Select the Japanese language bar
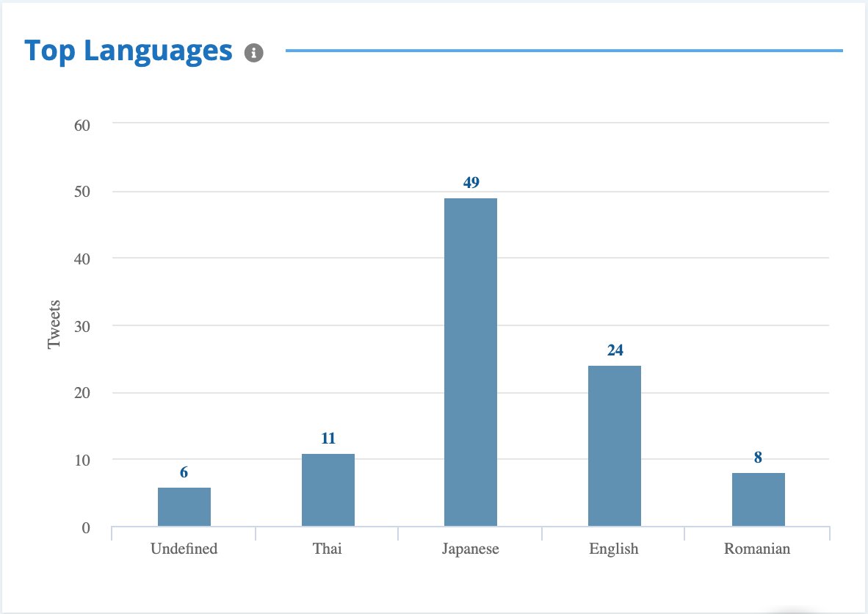 471,362
